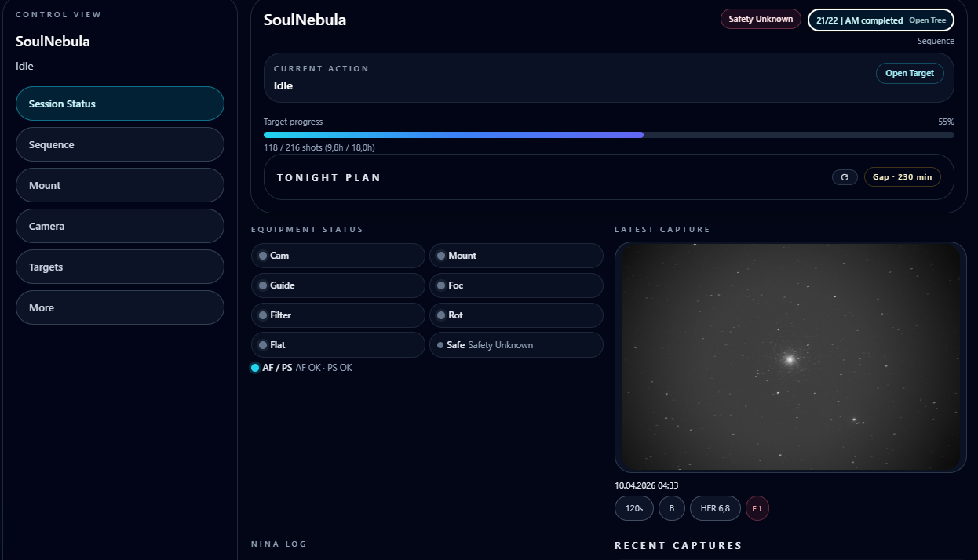Viewport: 978px width, 560px height.
Task: Click the Target progress bar
Action: (x=608, y=135)
